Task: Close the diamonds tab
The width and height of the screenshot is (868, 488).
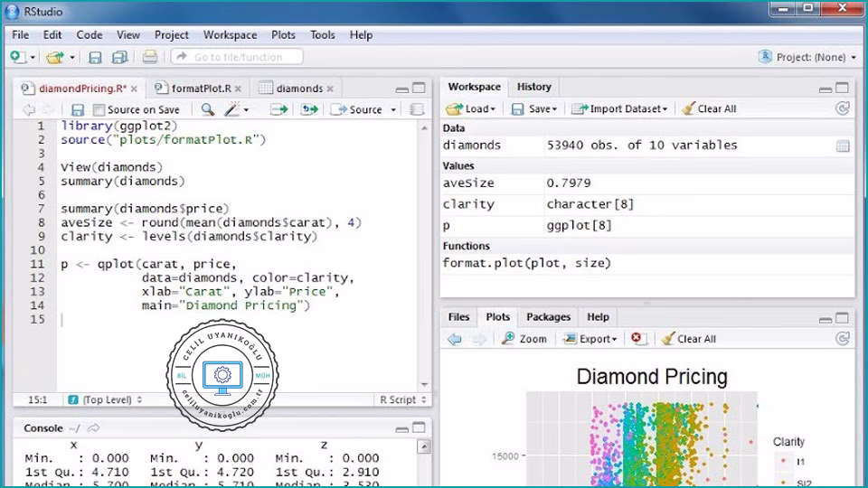Action: 330,89
